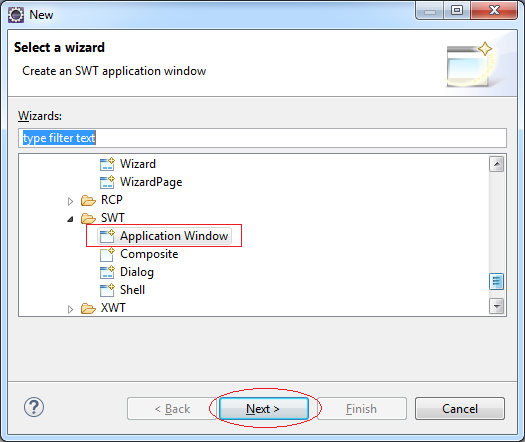
Task: Click the scrollbar up arrow
Action: point(497,164)
